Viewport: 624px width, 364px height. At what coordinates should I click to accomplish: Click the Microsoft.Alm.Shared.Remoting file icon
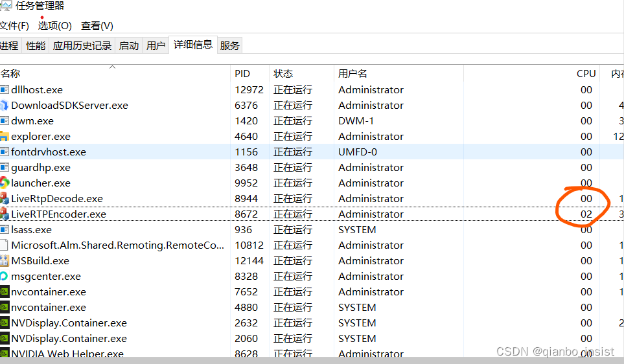(x=4, y=245)
